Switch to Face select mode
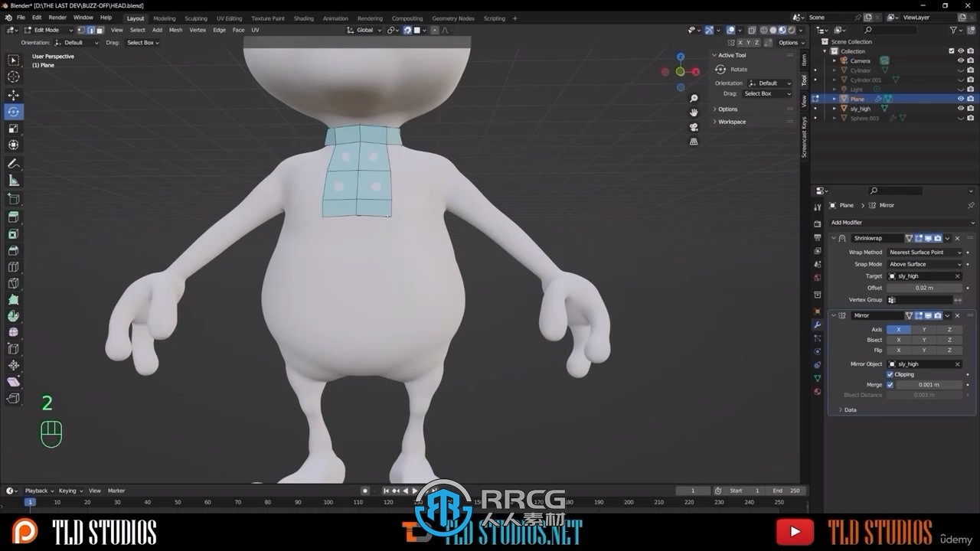The image size is (980, 551). 100,30
